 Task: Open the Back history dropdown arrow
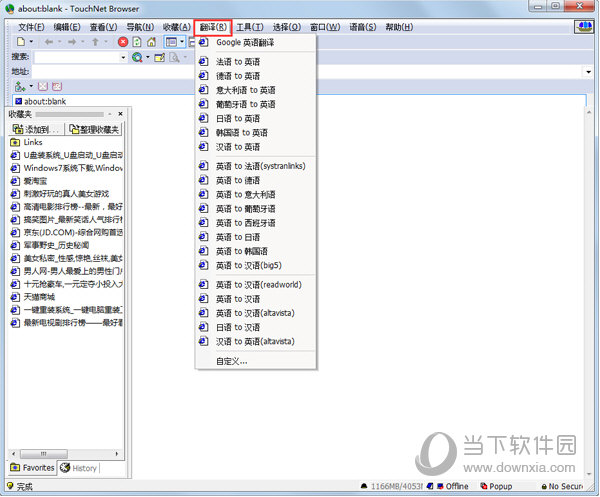pos(60,42)
